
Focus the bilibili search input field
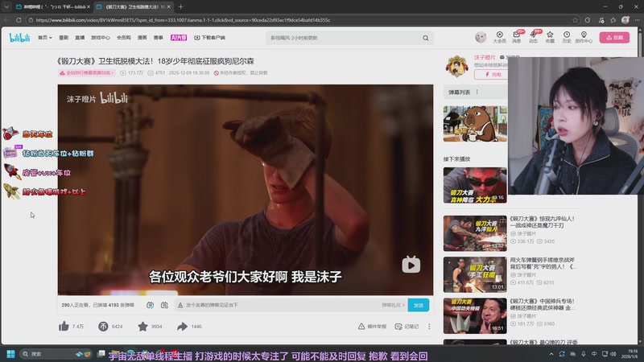[344, 38]
